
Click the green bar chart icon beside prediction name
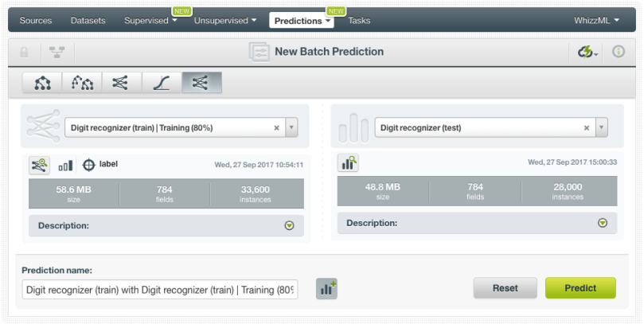326,288
